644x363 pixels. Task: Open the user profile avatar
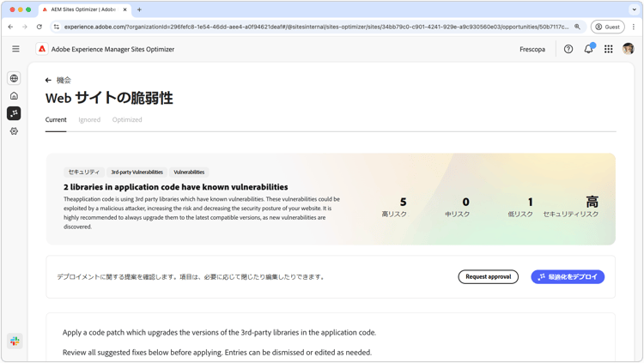pos(628,49)
